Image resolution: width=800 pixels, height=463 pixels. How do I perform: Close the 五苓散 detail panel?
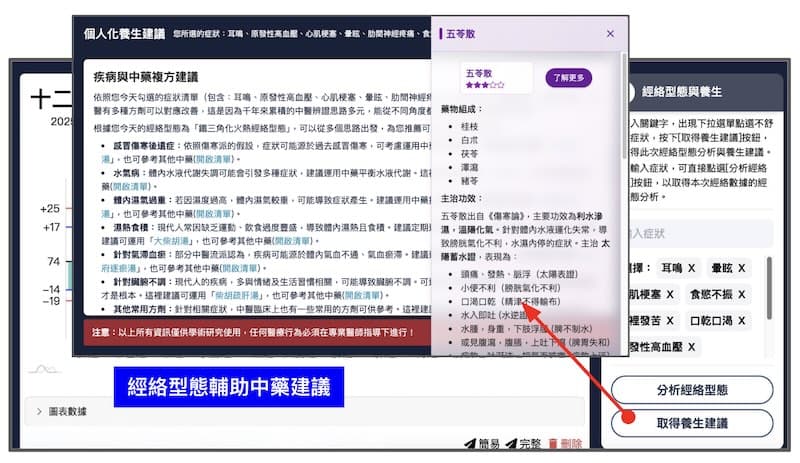(x=610, y=34)
